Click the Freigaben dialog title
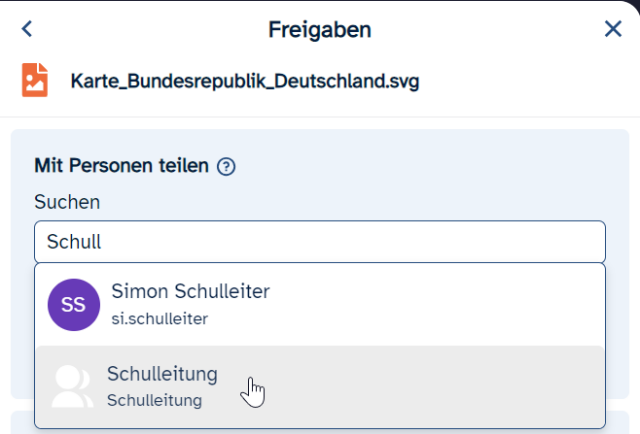The width and height of the screenshot is (640, 434). 320,29
